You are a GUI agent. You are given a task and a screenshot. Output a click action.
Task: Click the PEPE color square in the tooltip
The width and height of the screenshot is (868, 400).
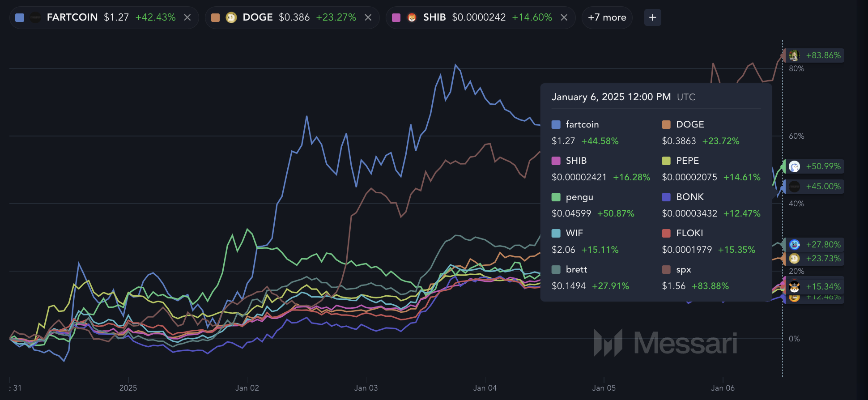pos(666,161)
